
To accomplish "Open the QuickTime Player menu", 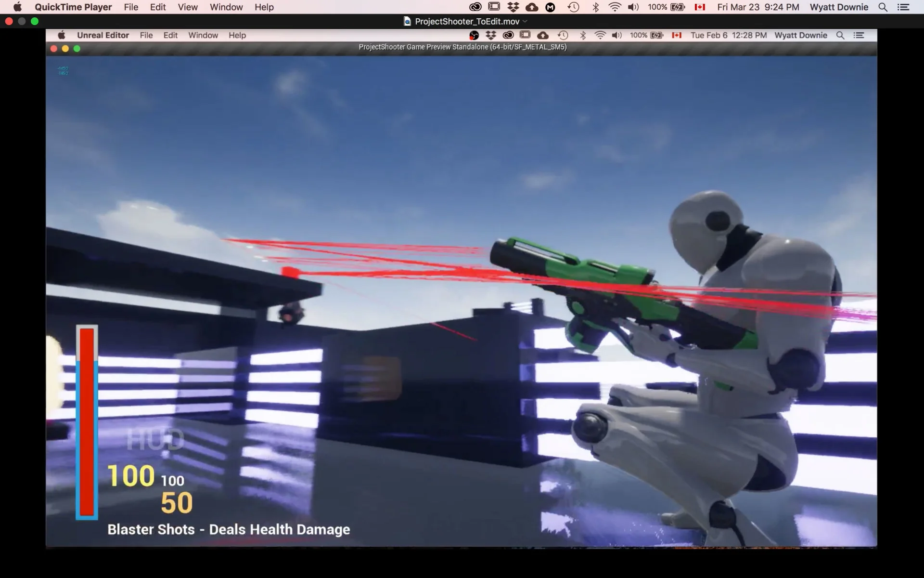I will click(73, 7).
